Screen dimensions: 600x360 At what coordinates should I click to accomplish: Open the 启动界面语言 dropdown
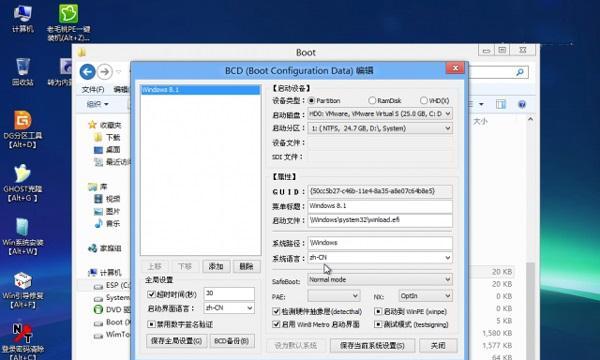pyautogui.click(x=229, y=308)
